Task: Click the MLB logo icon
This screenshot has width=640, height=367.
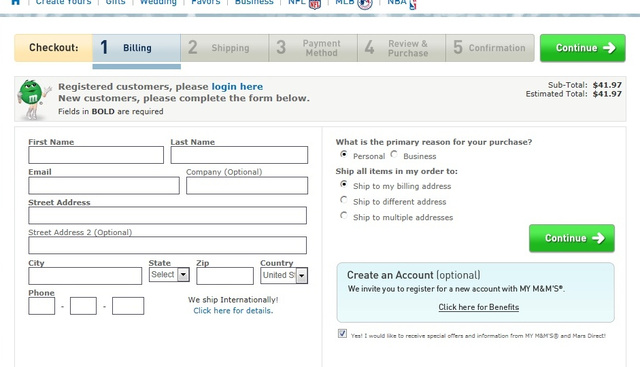Action: [365, 4]
